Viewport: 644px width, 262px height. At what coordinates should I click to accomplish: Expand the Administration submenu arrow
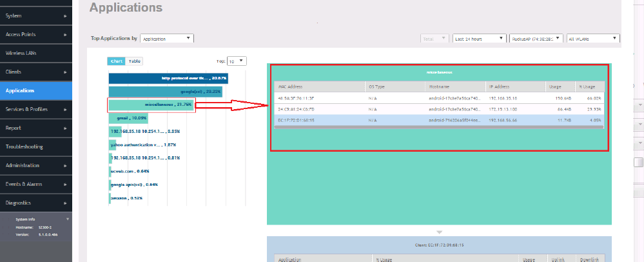click(x=66, y=166)
